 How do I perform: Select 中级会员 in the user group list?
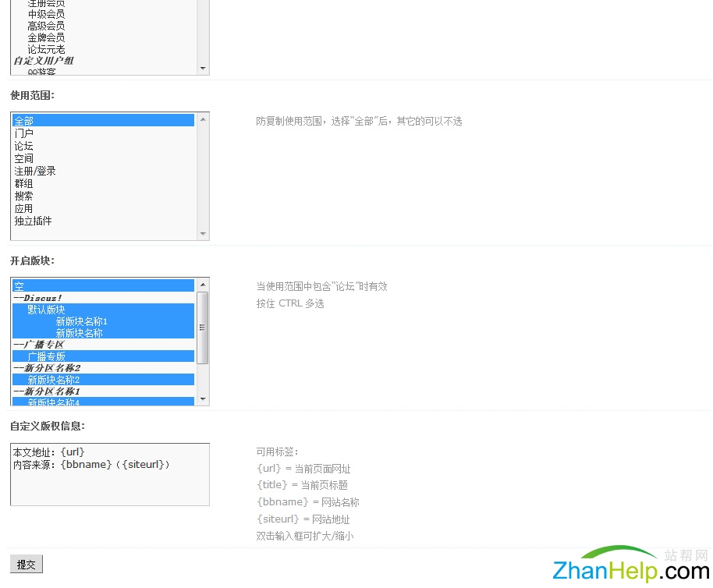coord(103,14)
